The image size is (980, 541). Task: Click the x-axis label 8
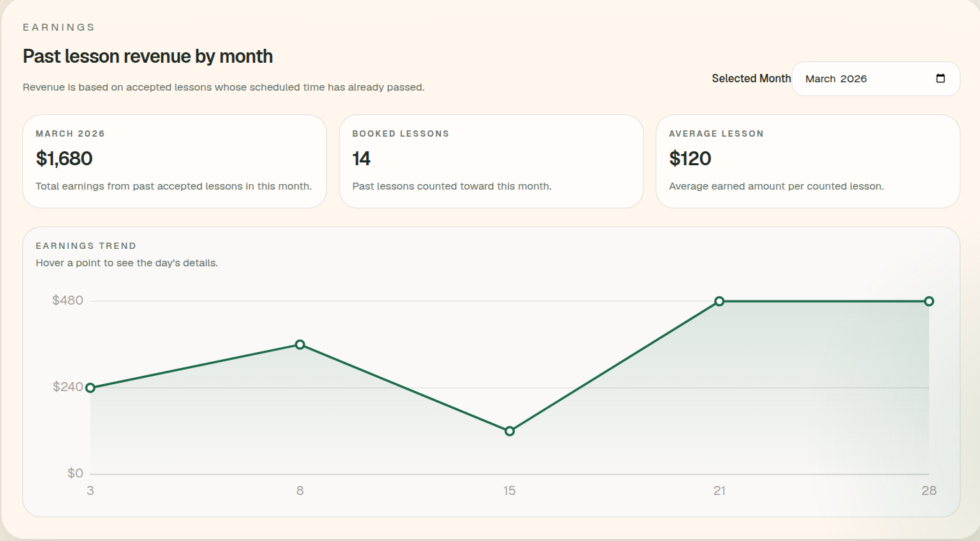click(300, 491)
